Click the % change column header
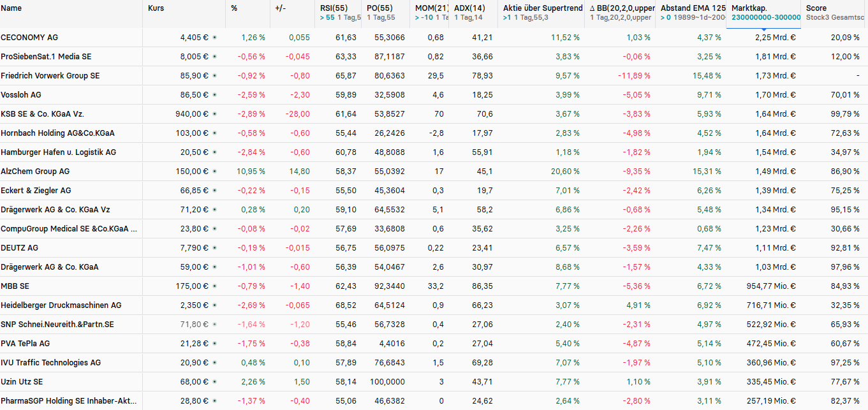Viewport: 868px width, 410px height. pyautogui.click(x=235, y=8)
